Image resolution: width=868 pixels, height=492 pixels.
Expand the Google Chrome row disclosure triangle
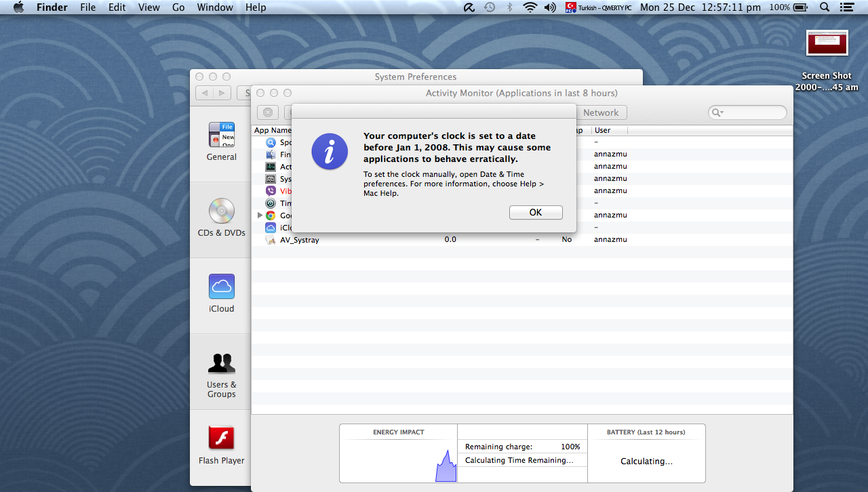point(259,216)
